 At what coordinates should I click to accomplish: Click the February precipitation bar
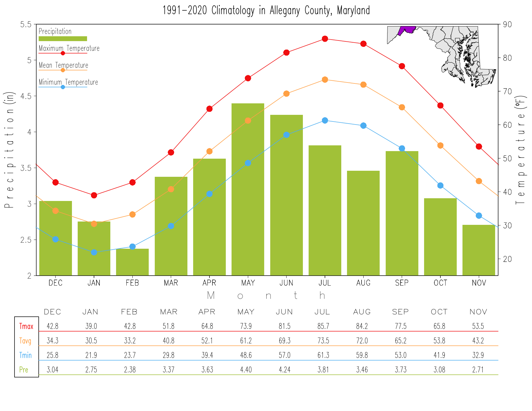point(132,262)
